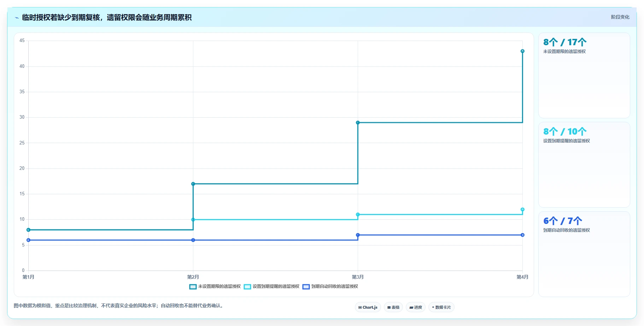This screenshot has width=644, height=326.
Task: Click the 8个 / 17个 metric value
Action: click(565, 42)
